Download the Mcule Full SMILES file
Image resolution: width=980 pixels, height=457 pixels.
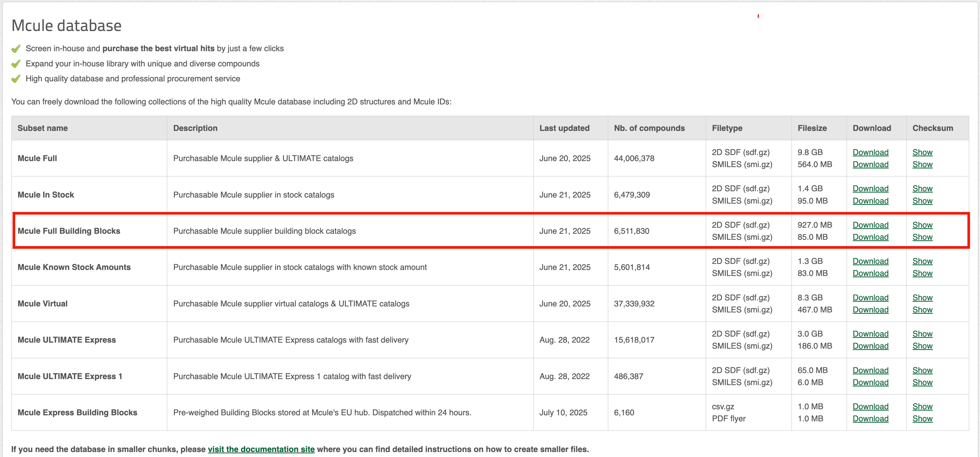pos(870,164)
